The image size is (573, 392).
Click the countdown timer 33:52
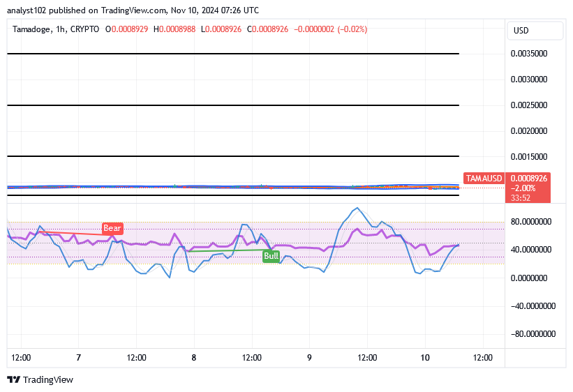click(521, 198)
